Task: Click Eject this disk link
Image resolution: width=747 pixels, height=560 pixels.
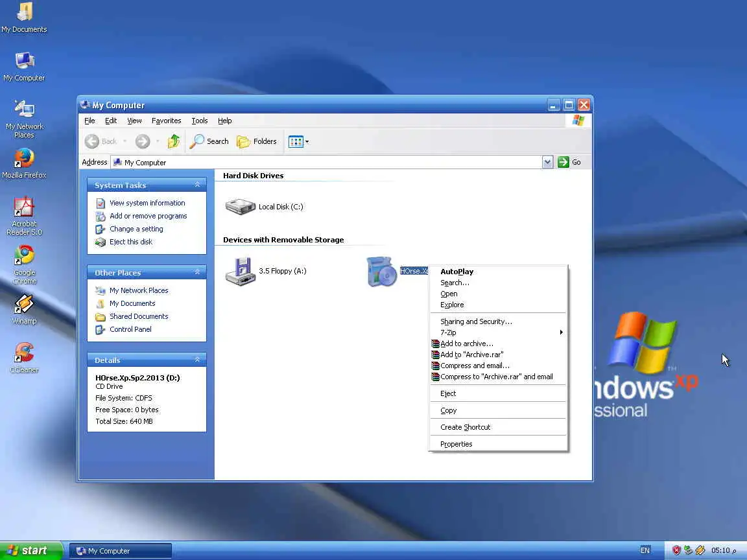Action: click(x=131, y=242)
